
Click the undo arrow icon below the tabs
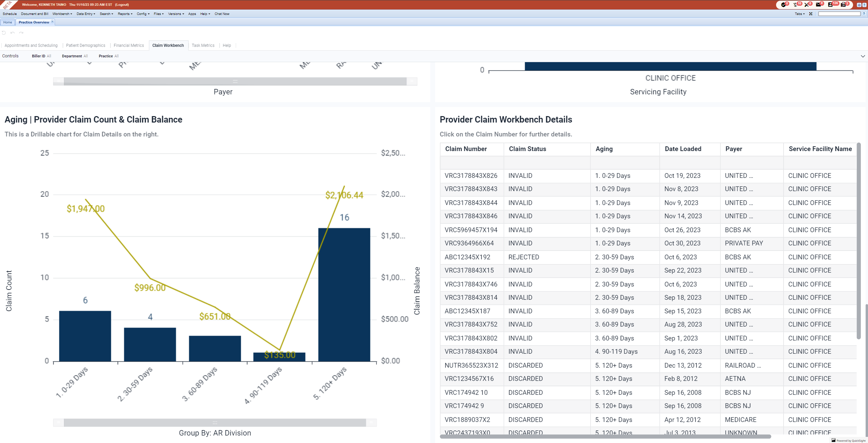(13, 33)
